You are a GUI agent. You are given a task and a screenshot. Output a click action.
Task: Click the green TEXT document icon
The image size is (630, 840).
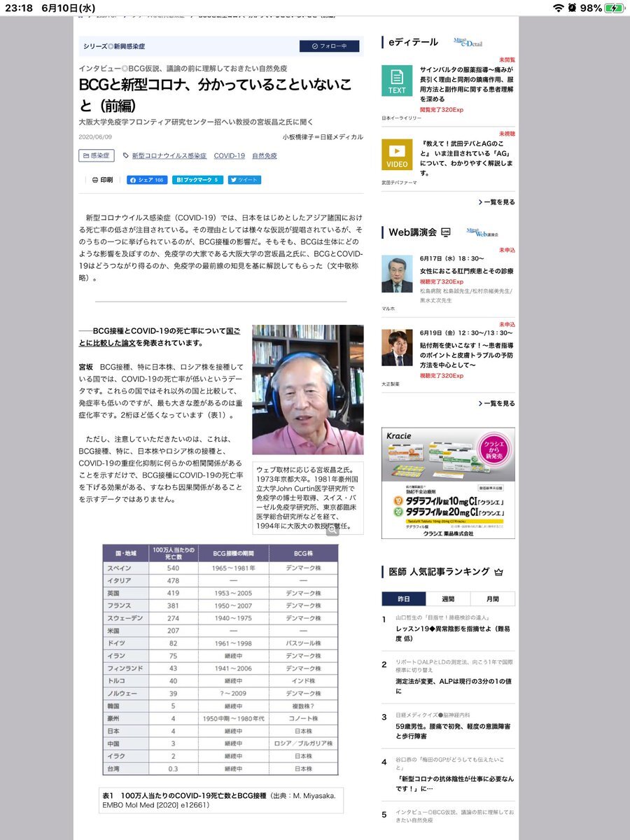397,80
